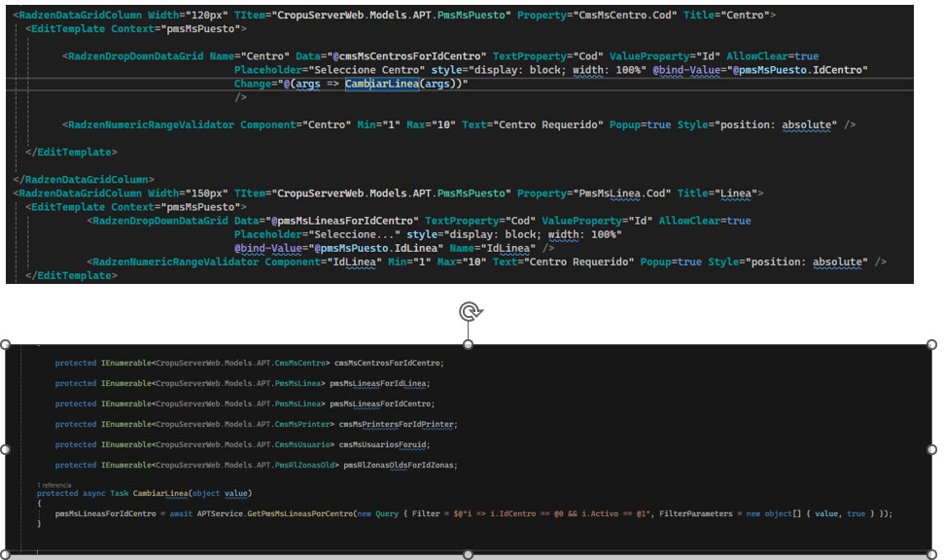Click the CmsMsUsuario type name

(304, 444)
